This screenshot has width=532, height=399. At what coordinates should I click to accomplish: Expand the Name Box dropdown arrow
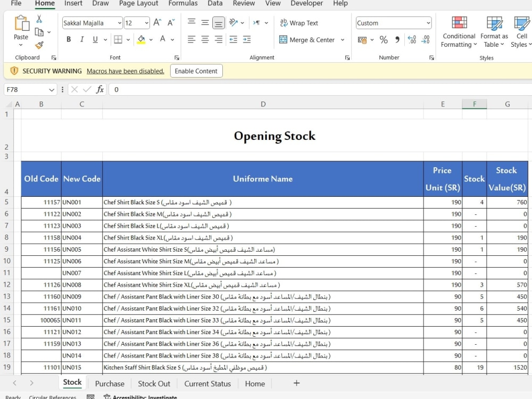click(52, 89)
